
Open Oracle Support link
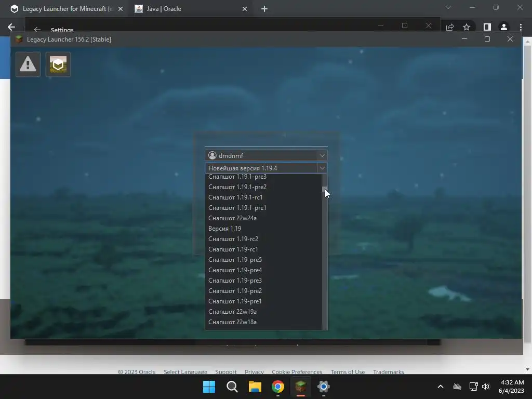pos(225,372)
